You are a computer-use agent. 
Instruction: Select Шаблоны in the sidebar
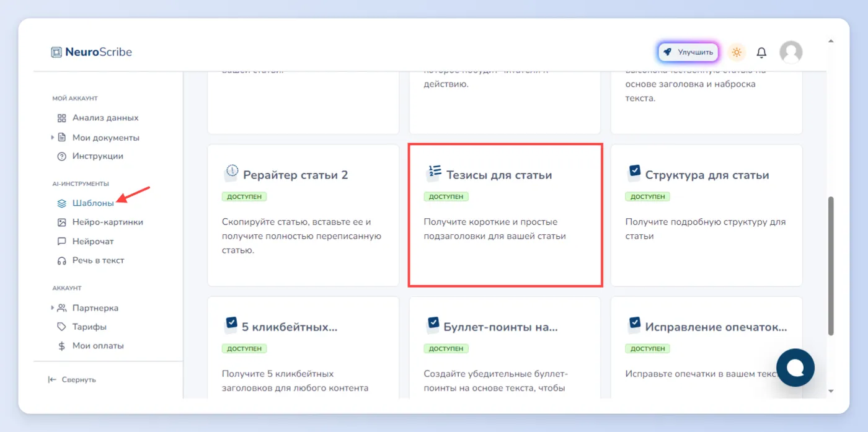click(93, 203)
